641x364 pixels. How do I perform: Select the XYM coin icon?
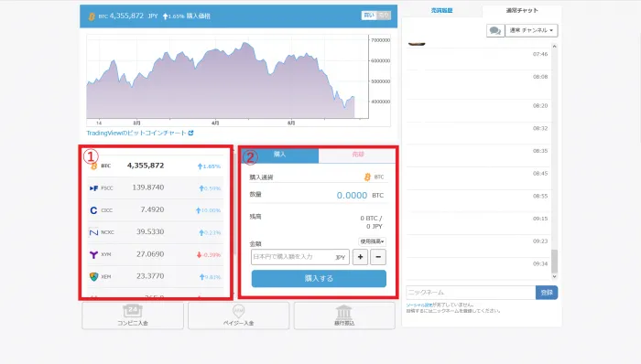[93, 254]
